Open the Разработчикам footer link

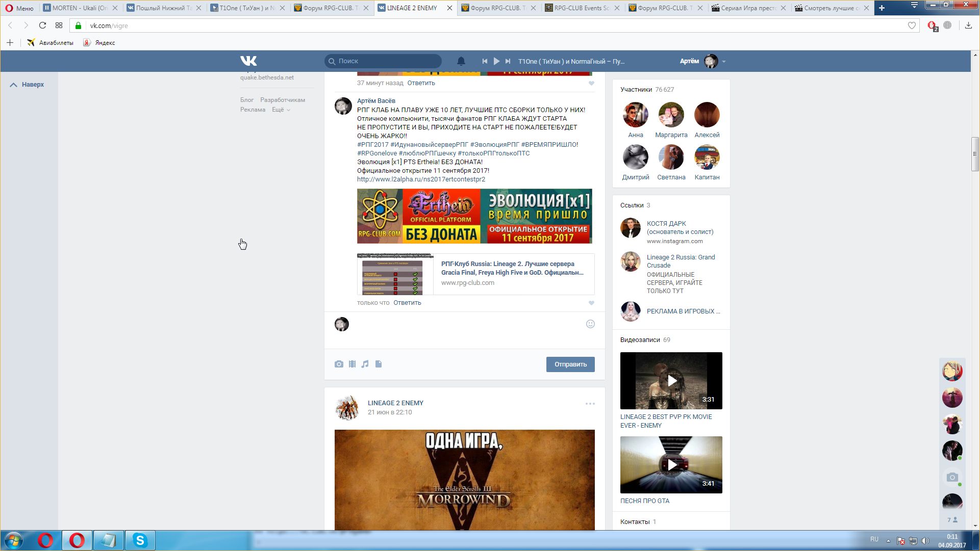point(283,100)
